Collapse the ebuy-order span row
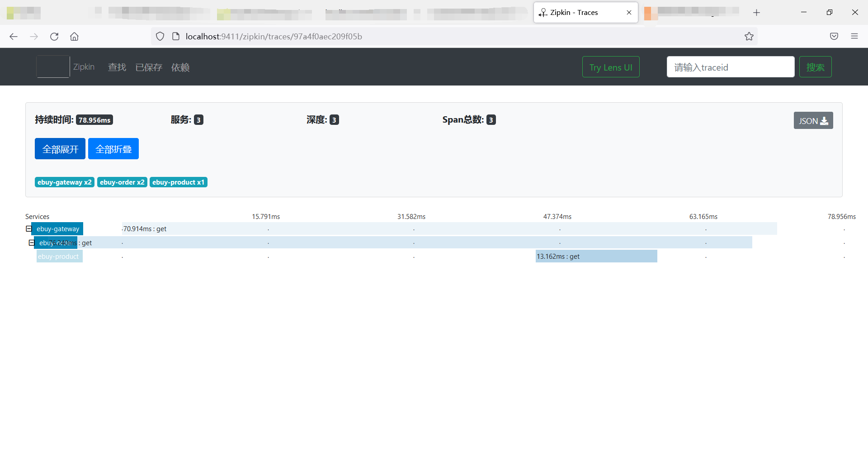Image resolution: width=868 pixels, height=466 pixels. [32, 243]
